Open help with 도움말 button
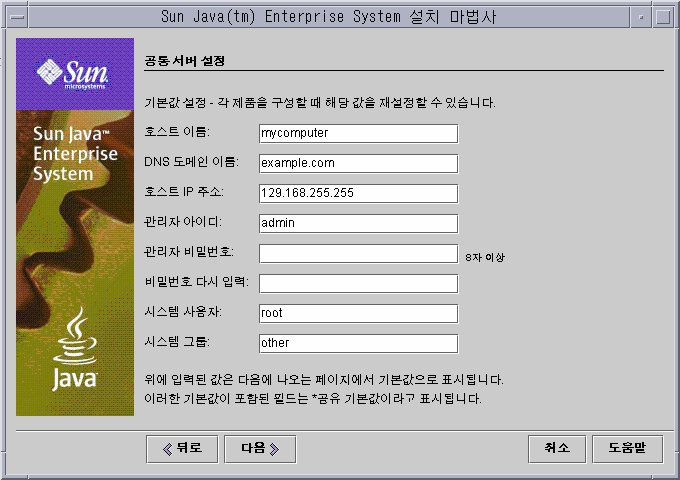 pos(627,449)
